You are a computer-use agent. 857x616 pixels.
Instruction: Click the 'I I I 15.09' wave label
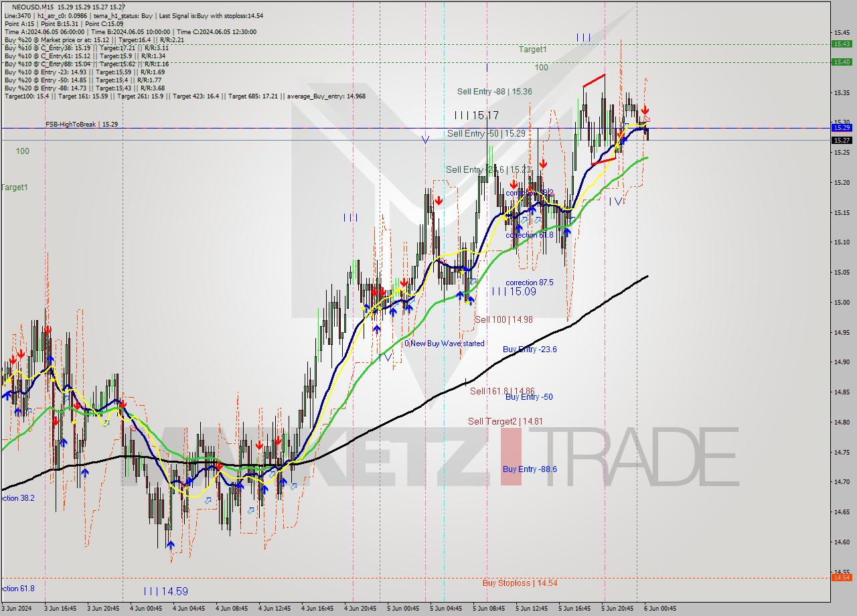coord(514,291)
